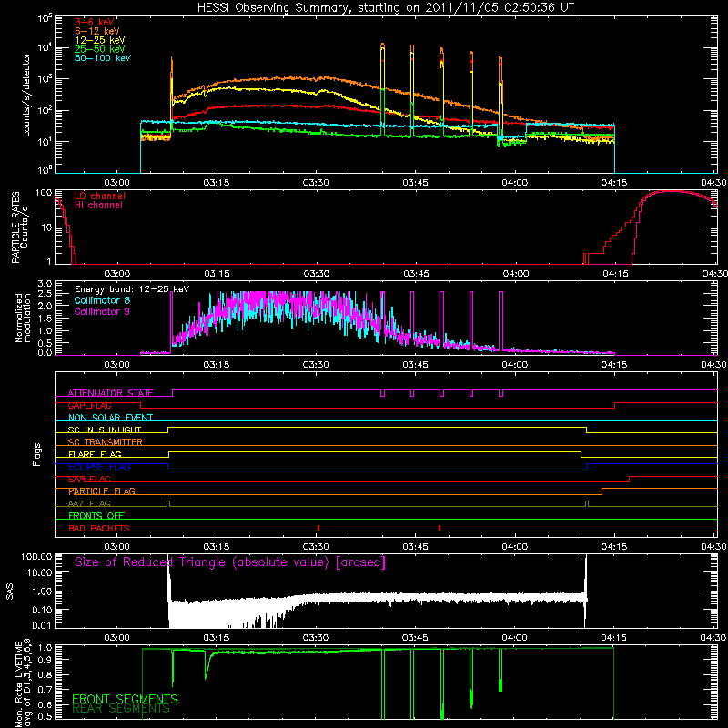Select the NON_SOLAR_EVENT flag label
728x728 pixels.
[x=110, y=418]
